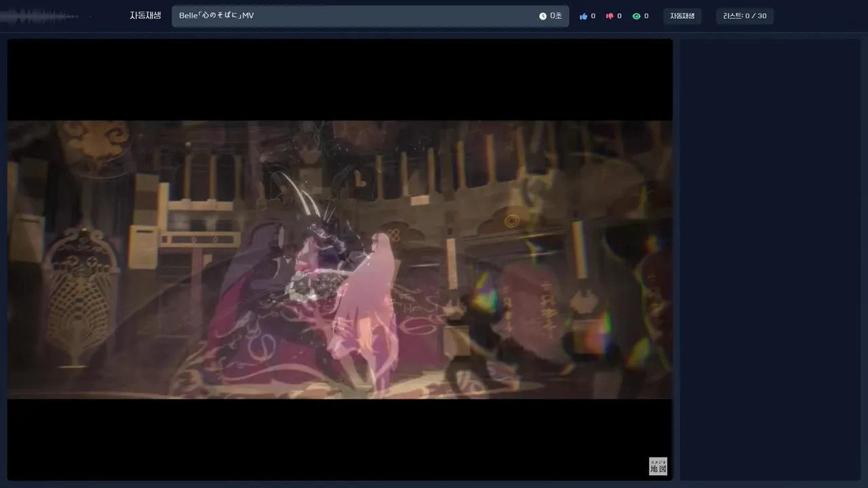868x488 pixels.
Task: Click the audio waveform logo
Action: click(x=44, y=16)
